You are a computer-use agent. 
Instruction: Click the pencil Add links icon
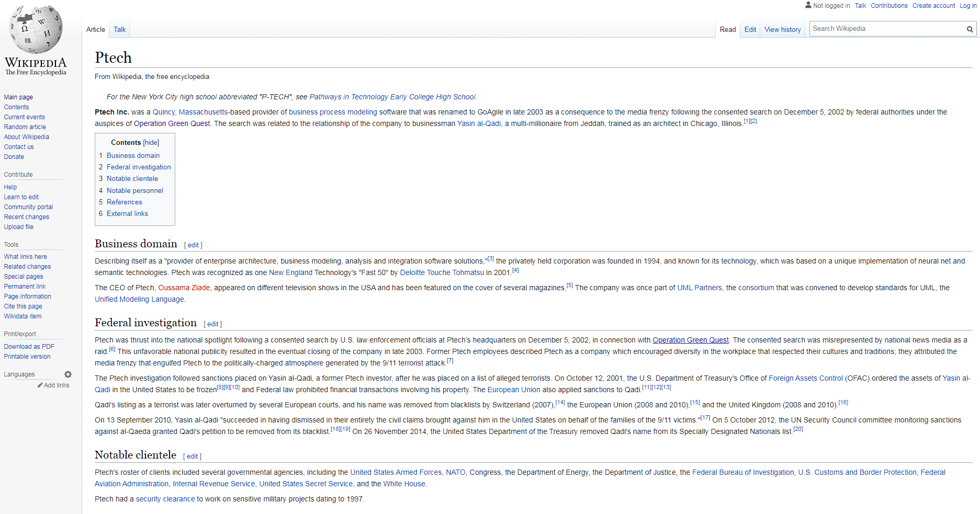click(x=40, y=385)
